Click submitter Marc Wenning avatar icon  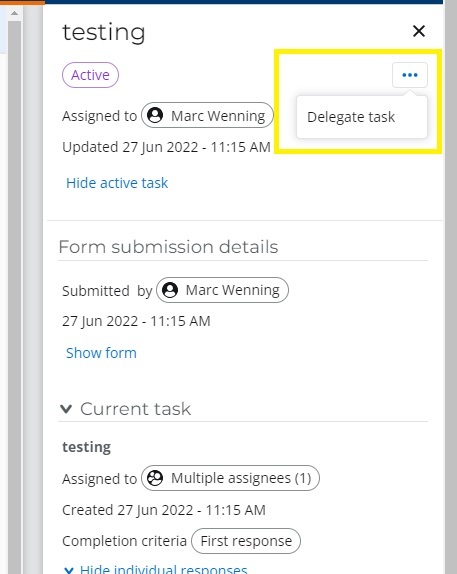click(x=170, y=290)
